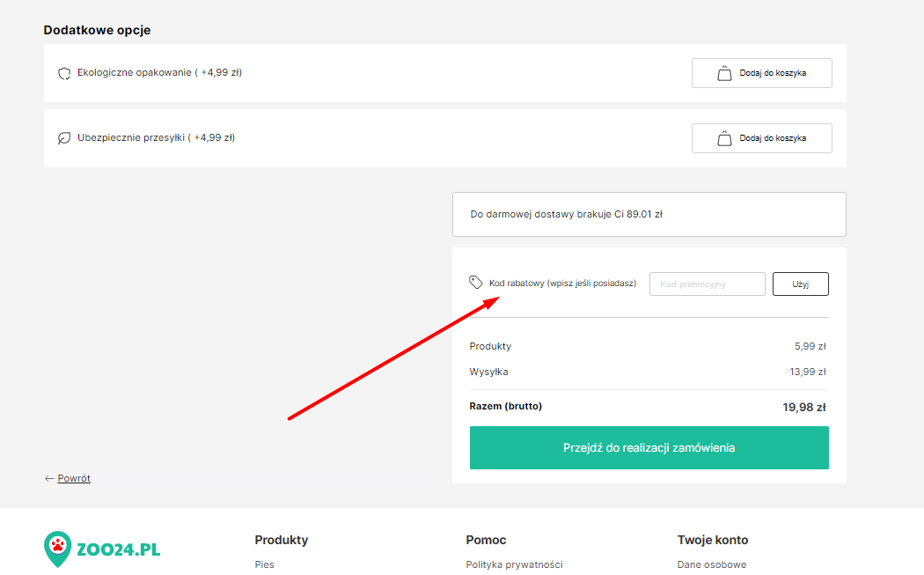Add Ubezpiecznie przesyłki to cart
Viewport: 924px width, 575px height.
click(761, 138)
